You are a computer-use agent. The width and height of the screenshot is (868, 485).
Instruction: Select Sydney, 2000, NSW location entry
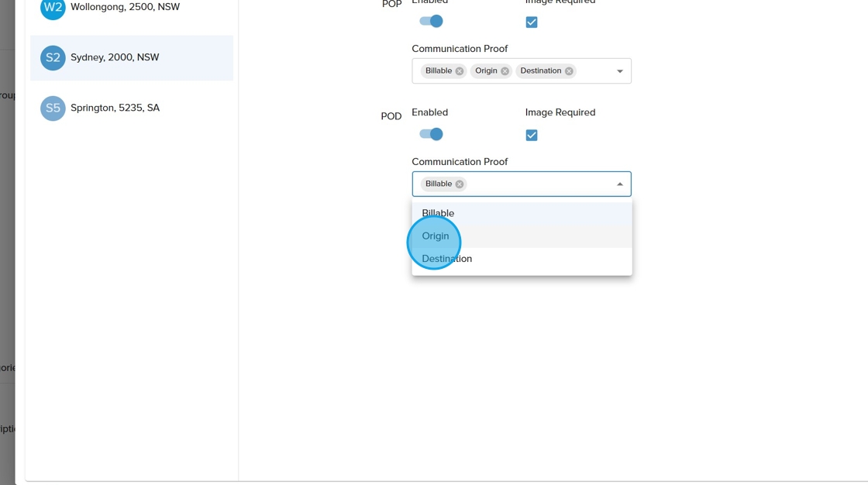tap(115, 57)
